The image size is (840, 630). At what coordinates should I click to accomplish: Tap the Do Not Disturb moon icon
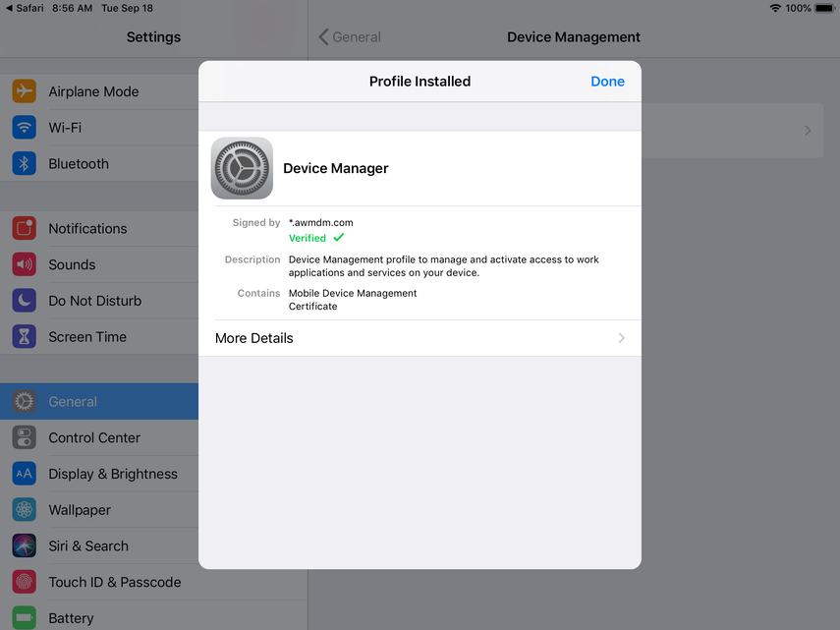(25, 301)
